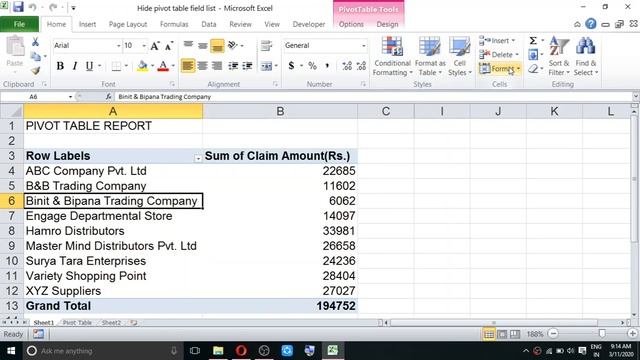Toggle Center text alignment
This screenshot has width=640, height=360.
(x=202, y=66)
